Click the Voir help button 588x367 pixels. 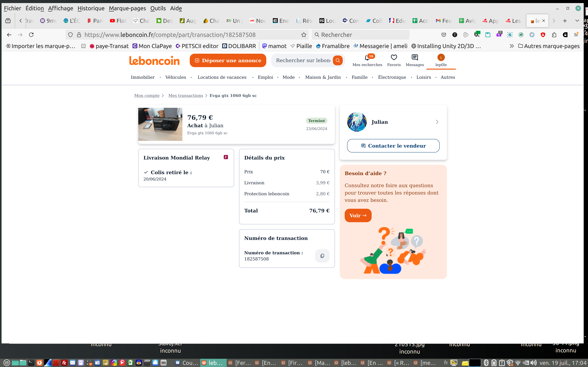click(x=358, y=216)
